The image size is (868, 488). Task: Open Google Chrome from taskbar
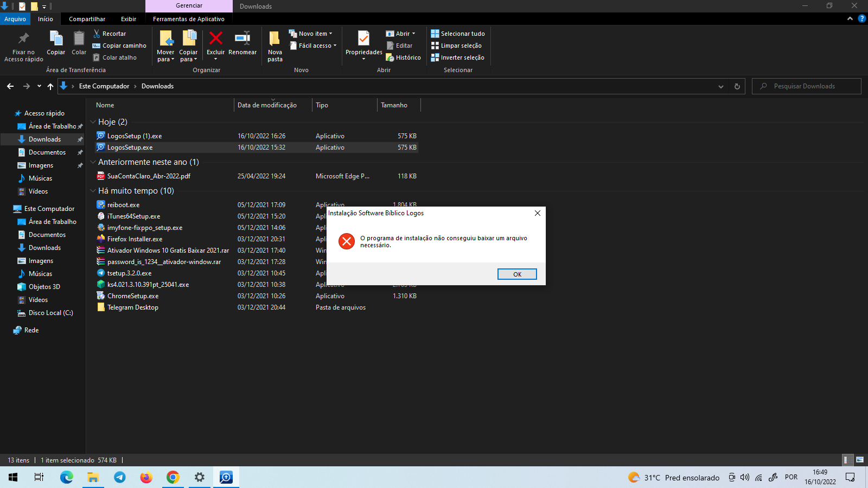click(x=173, y=477)
